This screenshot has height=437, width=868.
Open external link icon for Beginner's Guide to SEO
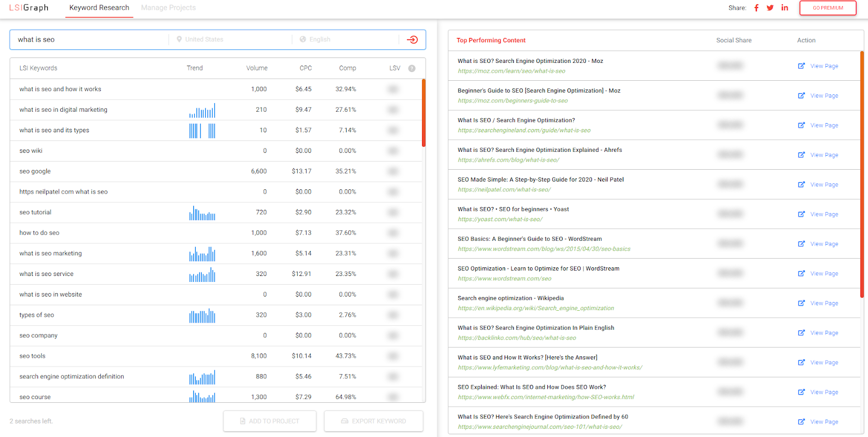coord(801,95)
